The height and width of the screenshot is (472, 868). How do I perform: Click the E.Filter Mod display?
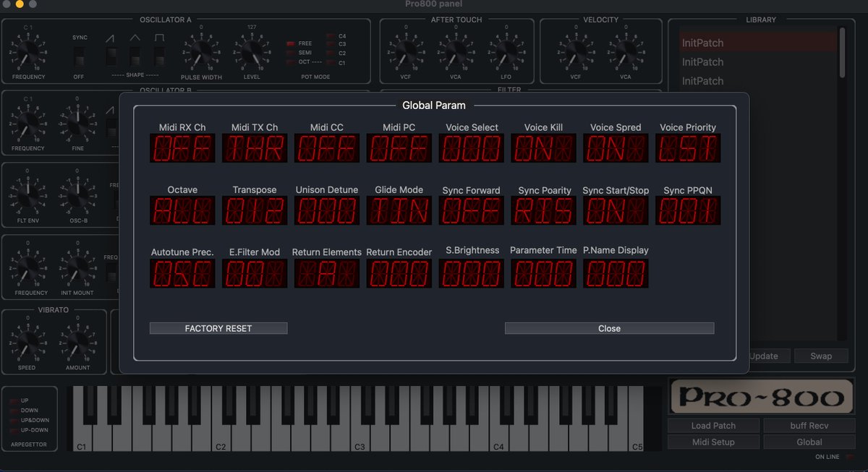(255, 274)
